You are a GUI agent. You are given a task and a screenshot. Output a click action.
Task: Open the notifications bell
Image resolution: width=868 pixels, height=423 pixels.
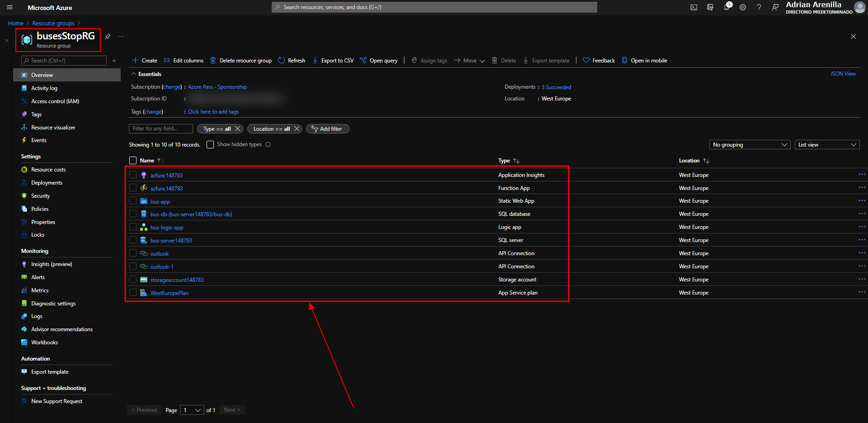(x=726, y=7)
